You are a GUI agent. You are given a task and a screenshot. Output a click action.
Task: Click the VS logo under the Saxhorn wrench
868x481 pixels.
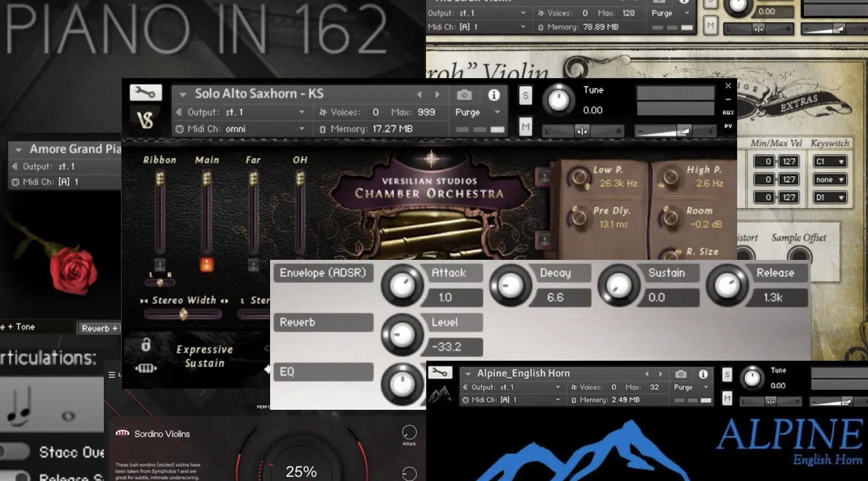coord(145,120)
